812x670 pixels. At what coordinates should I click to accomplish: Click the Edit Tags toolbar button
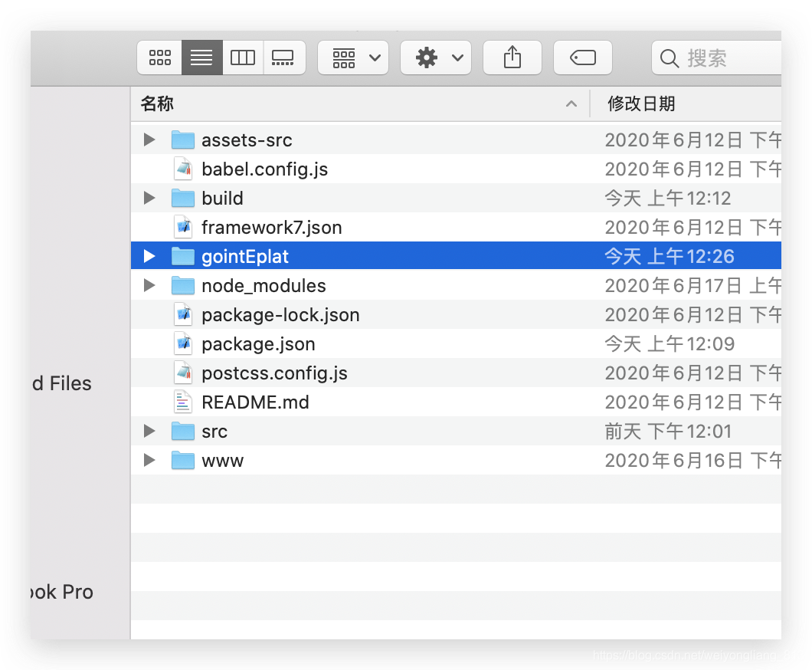583,57
